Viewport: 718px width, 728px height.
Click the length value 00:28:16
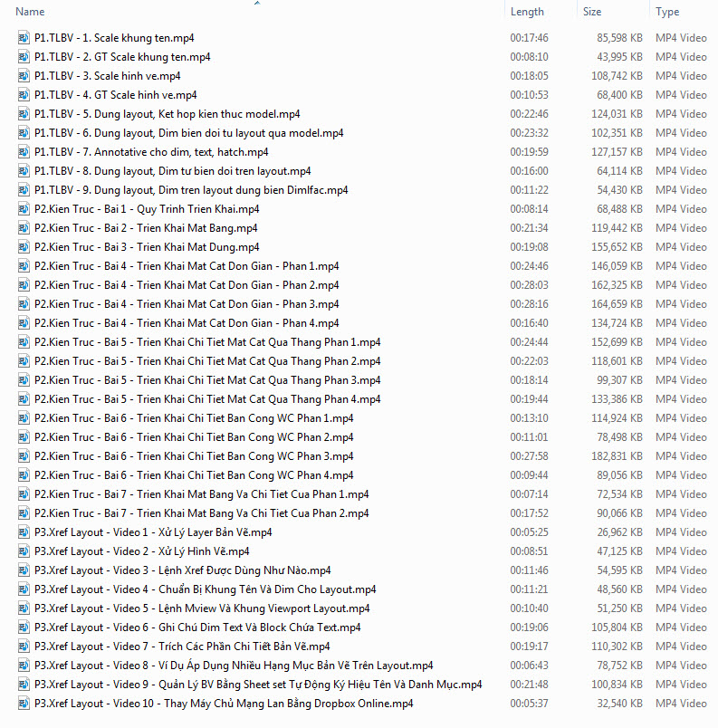[529, 304]
